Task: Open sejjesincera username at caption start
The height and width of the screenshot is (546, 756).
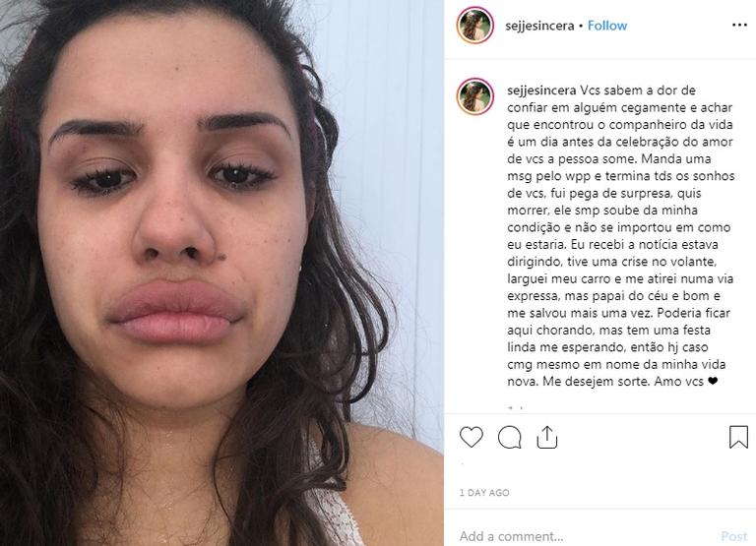Action: 541,91
